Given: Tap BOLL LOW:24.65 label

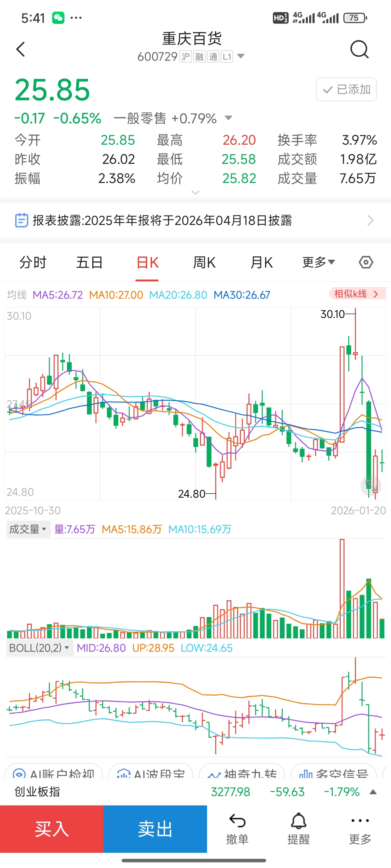Looking at the screenshot, I should pos(207,648).
